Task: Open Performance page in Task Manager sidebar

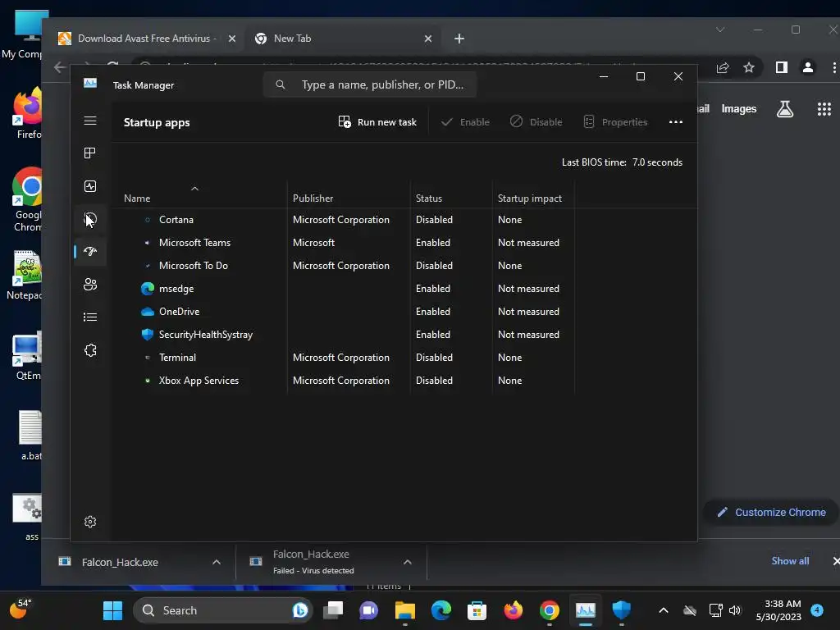Action: [x=90, y=186]
